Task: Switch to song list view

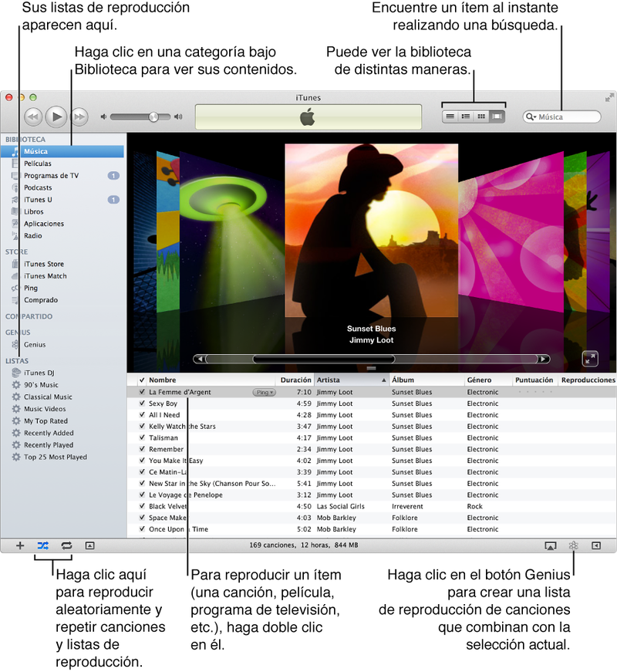Action: 450,117
